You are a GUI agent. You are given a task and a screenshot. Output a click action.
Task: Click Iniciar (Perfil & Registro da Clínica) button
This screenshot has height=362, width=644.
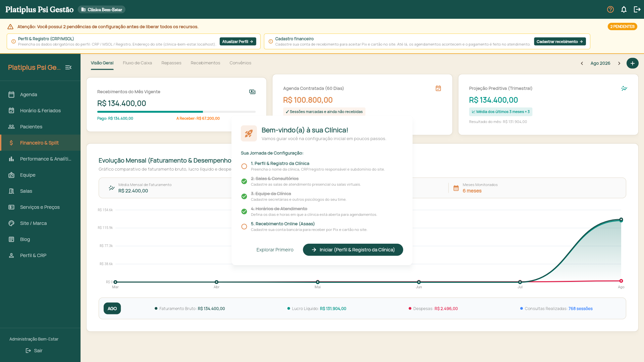point(353,250)
